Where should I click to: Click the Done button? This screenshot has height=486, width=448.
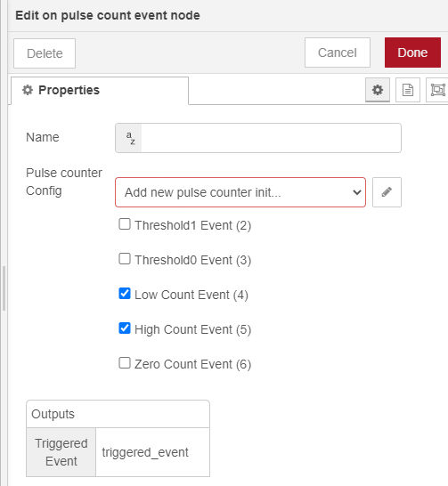point(412,53)
